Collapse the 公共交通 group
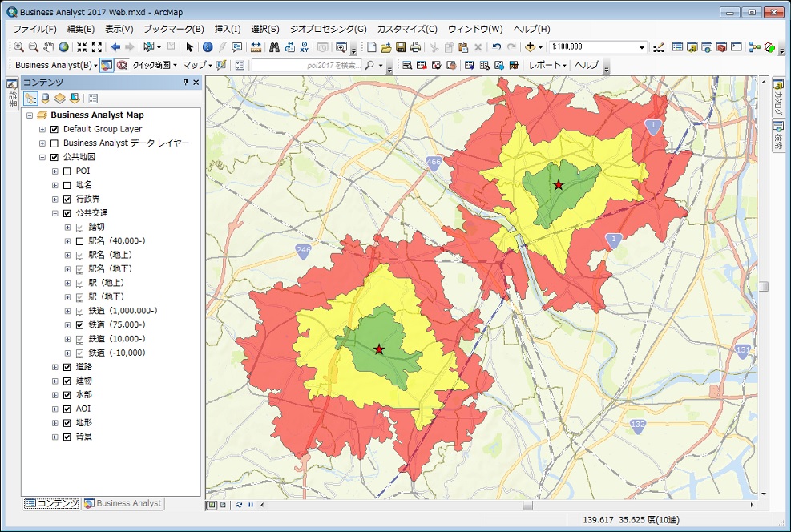Image resolution: width=791 pixels, height=532 pixels. coord(55,213)
